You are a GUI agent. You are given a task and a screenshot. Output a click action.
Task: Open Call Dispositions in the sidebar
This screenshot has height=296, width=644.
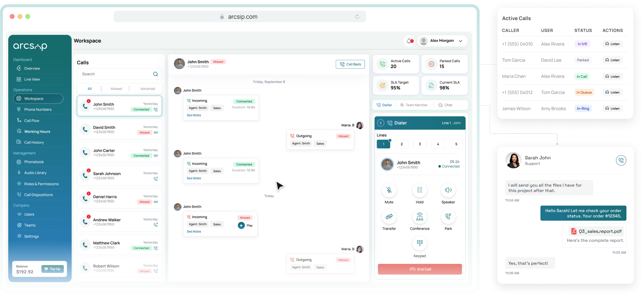(38, 195)
